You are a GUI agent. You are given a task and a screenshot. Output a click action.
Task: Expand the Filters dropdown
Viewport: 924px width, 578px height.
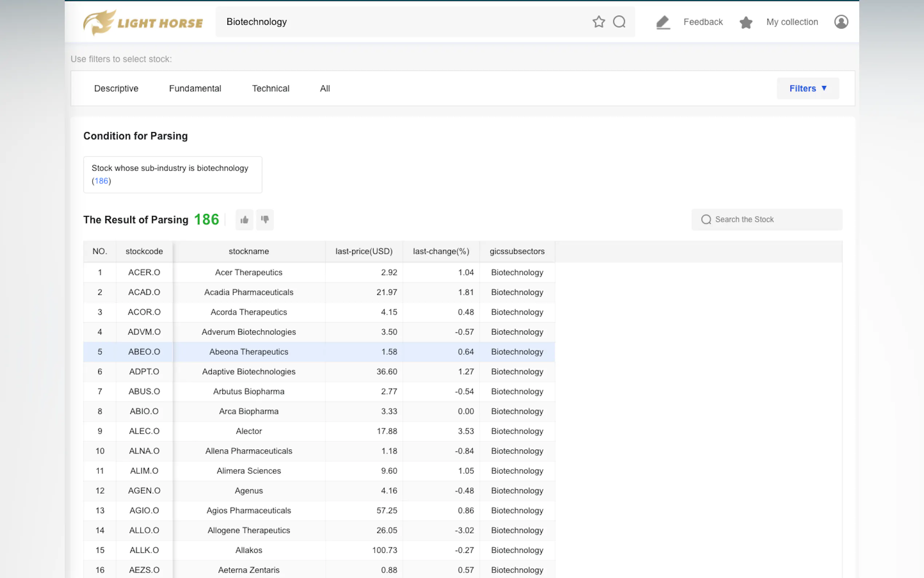(x=808, y=88)
